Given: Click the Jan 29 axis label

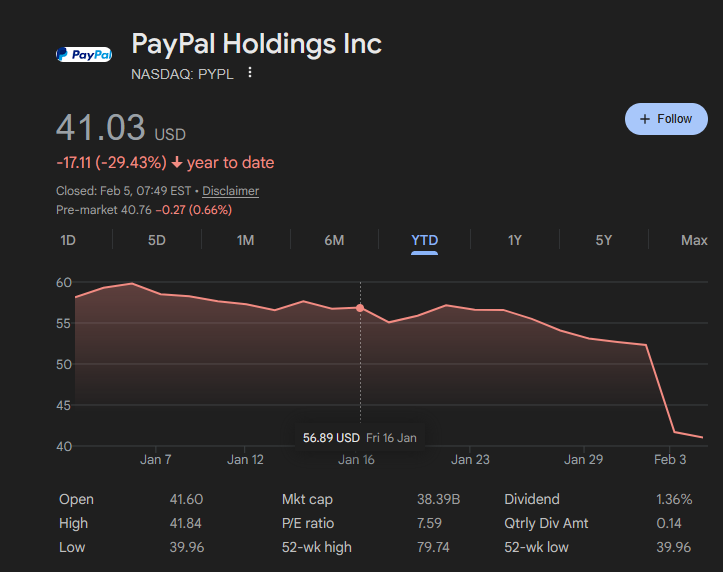Looking at the screenshot, I should pos(583,460).
